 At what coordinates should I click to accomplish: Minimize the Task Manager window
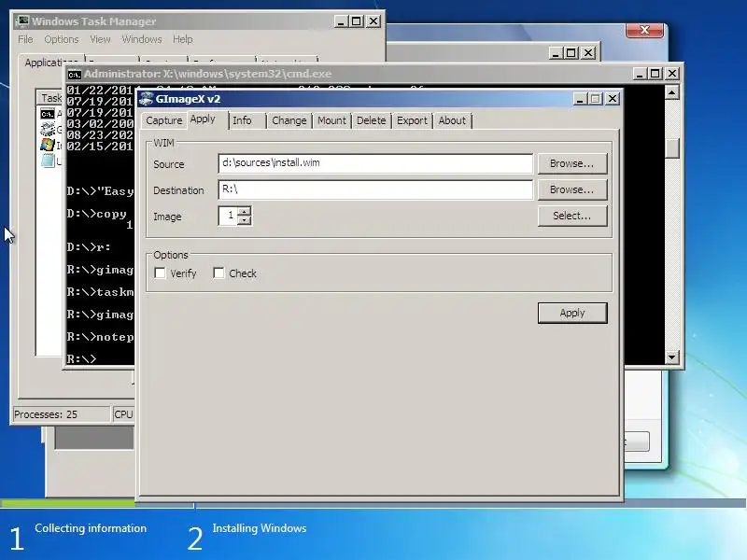tap(341, 21)
